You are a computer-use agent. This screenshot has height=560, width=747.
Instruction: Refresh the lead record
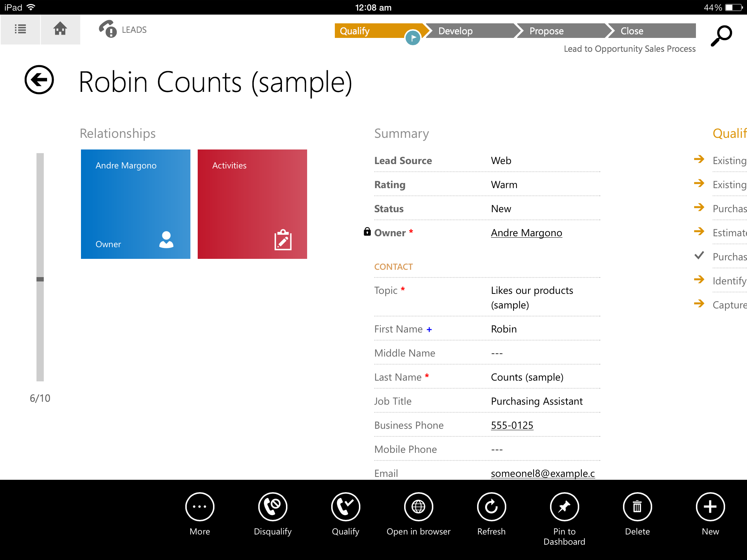(491, 507)
